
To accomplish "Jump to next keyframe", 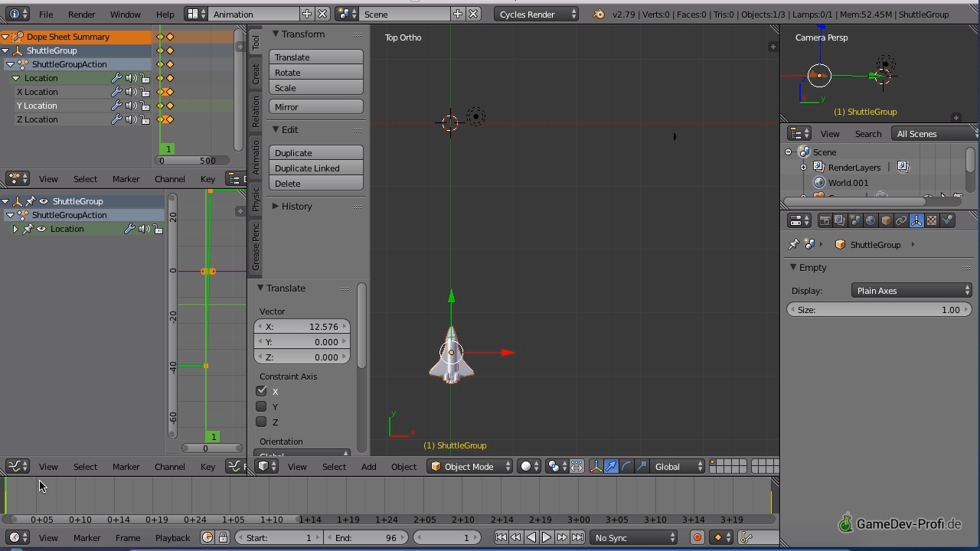I will (x=562, y=537).
